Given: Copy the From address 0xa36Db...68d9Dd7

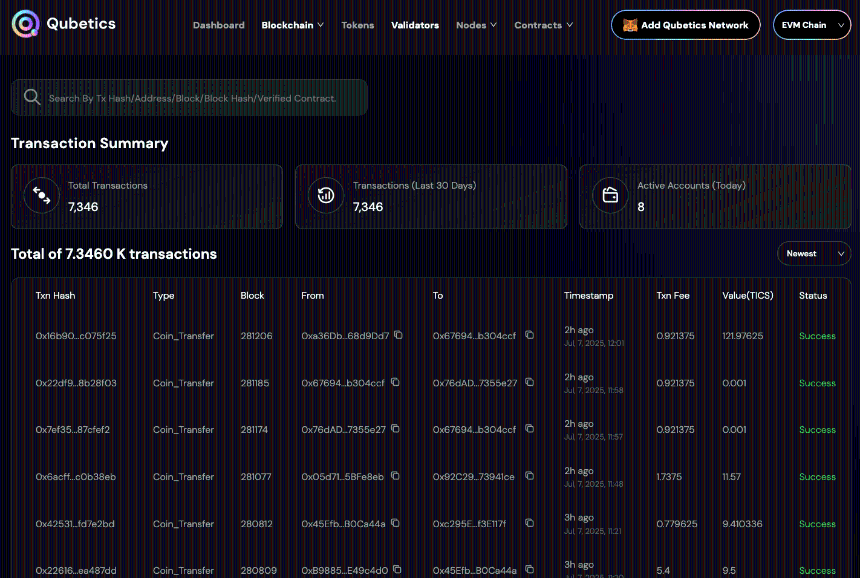Looking at the screenshot, I should point(398,335).
